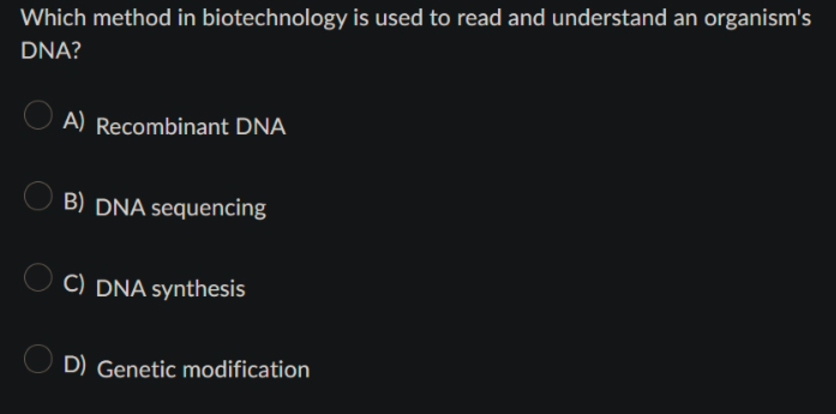Click the "B)" letter label
The width and height of the screenshot is (836, 414).
74,202
